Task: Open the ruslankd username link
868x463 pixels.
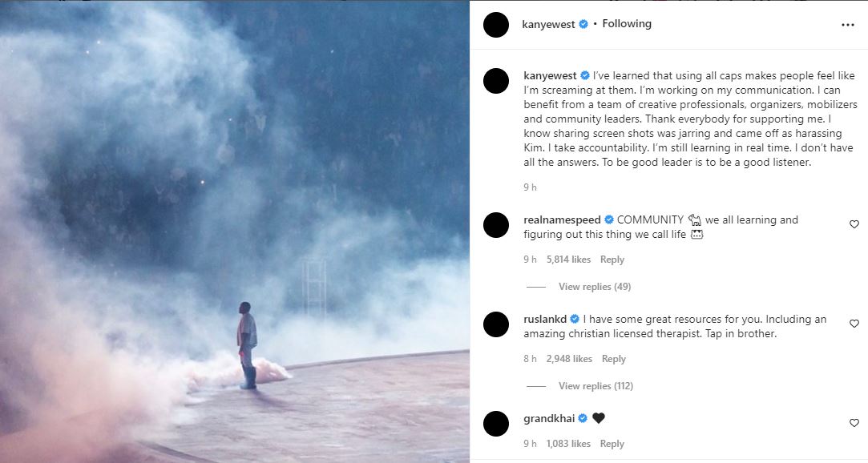Action: coord(545,319)
